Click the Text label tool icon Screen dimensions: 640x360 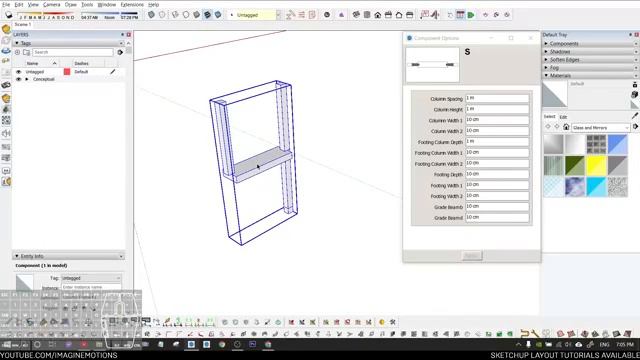coord(425,15)
